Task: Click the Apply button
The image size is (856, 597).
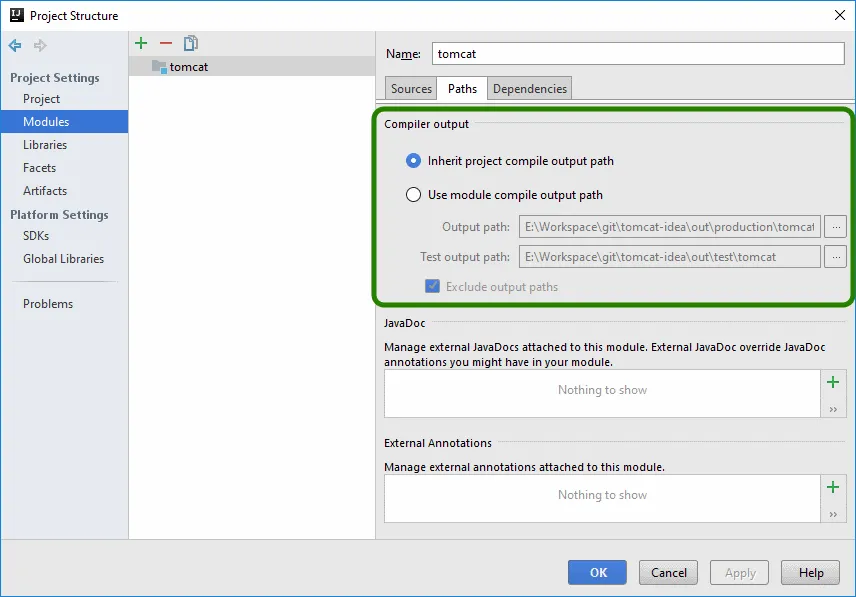Action: point(739,572)
